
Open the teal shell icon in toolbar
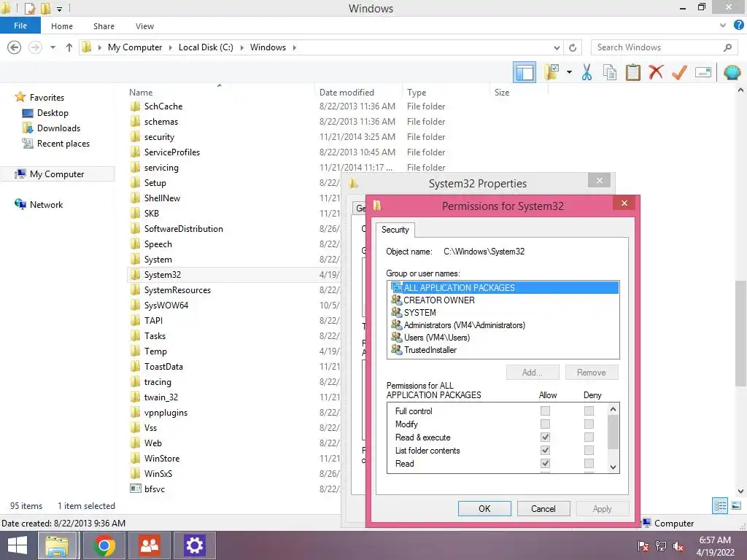(x=732, y=72)
